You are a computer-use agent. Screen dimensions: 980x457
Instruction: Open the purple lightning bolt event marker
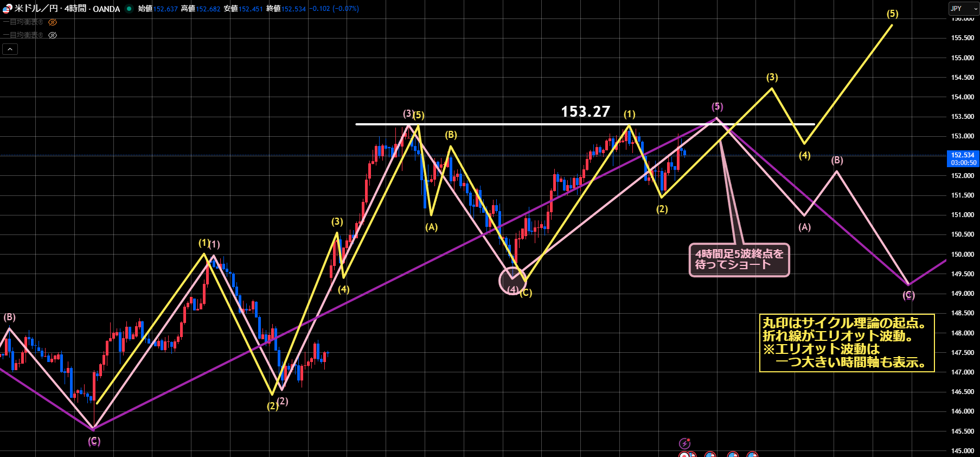coord(685,443)
